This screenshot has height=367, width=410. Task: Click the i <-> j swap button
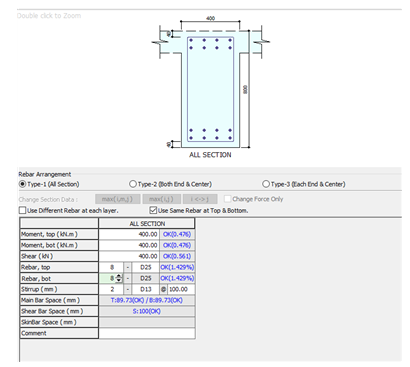pyautogui.click(x=200, y=199)
